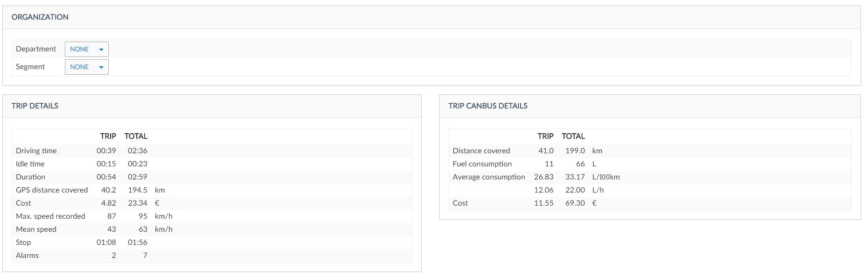Click the GPS distance covered label

[x=52, y=190]
